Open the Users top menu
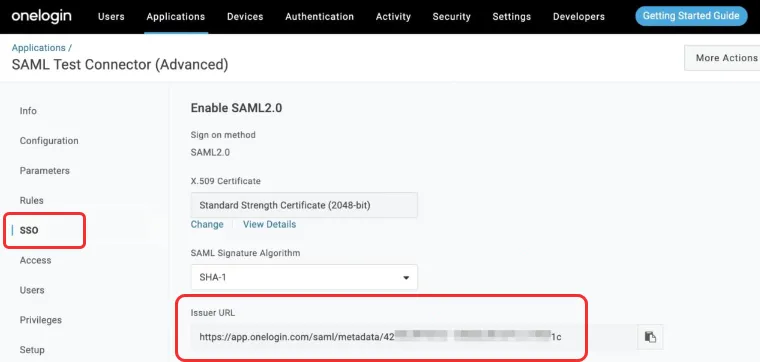 (111, 16)
